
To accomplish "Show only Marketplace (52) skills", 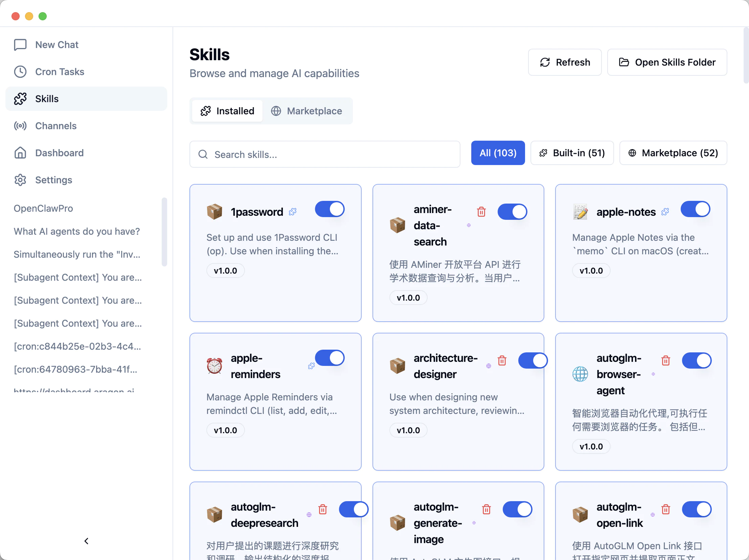I will click(673, 153).
